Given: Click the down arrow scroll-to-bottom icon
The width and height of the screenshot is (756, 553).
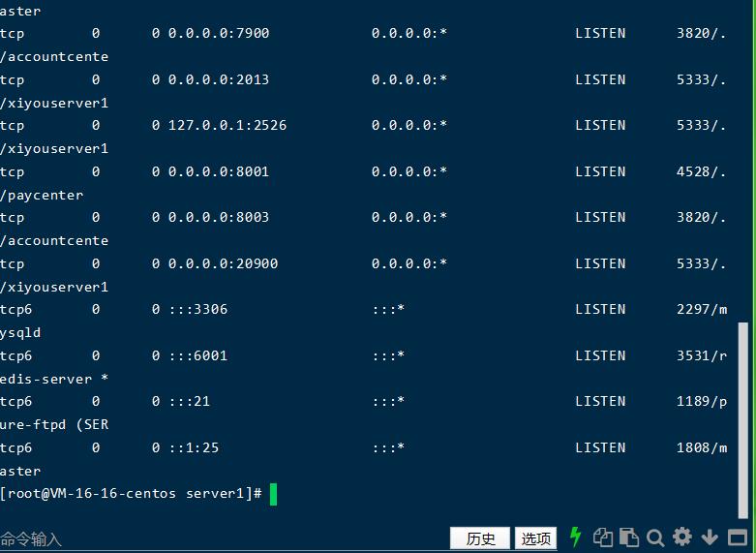Looking at the screenshot, I should [x=710, y=538].
